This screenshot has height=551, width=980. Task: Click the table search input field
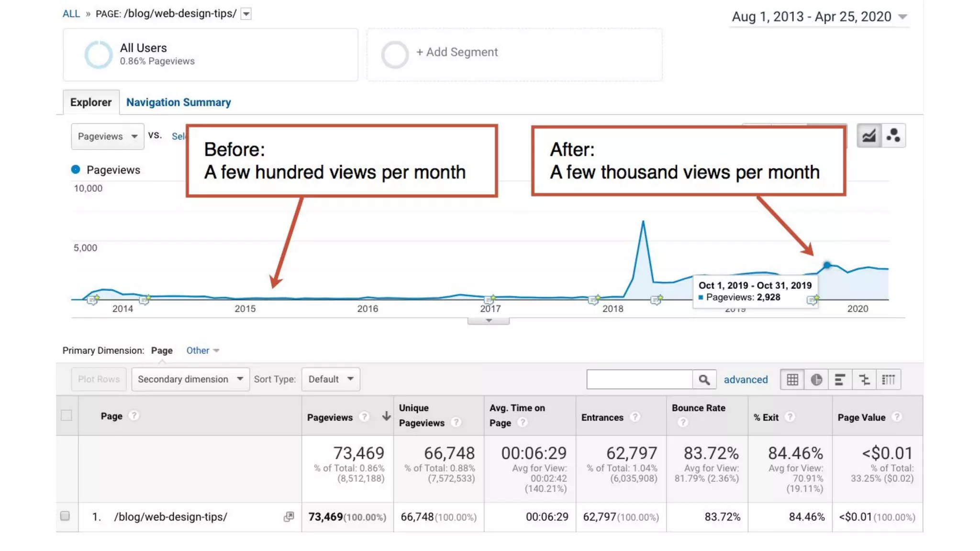pos(639,379)
